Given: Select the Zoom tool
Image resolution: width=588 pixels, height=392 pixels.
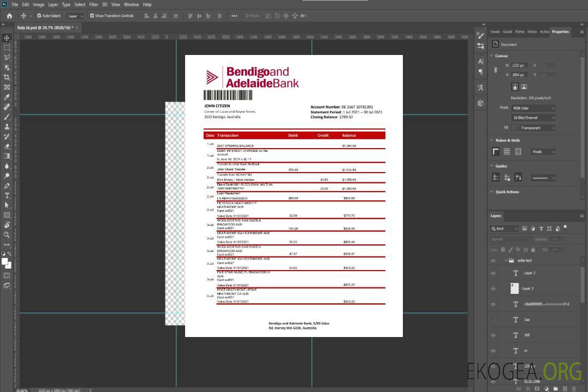Looking at the screenshot, I should [7, 235].
